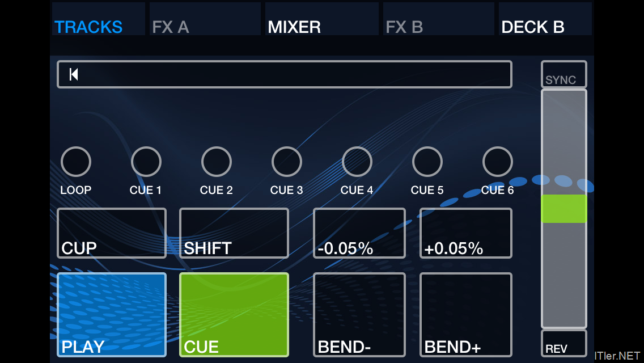
Task: Open the FX B tab
Action: 438,19
